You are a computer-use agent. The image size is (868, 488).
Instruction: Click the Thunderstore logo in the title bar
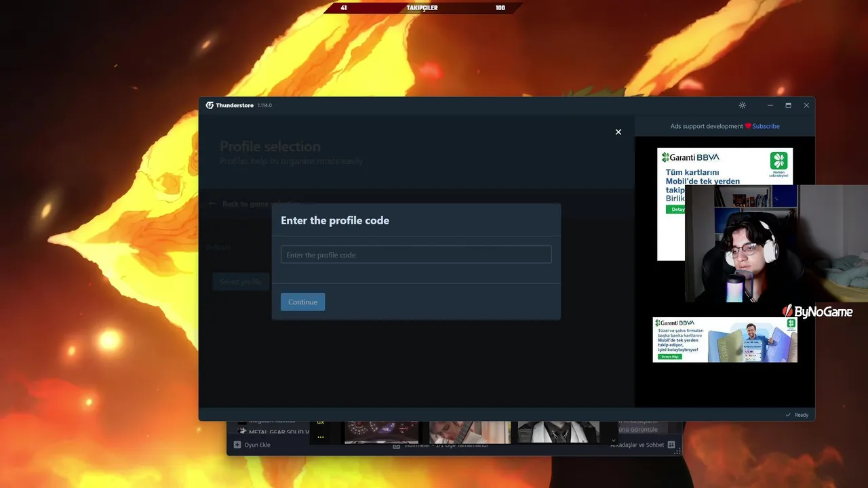[210, 105]
